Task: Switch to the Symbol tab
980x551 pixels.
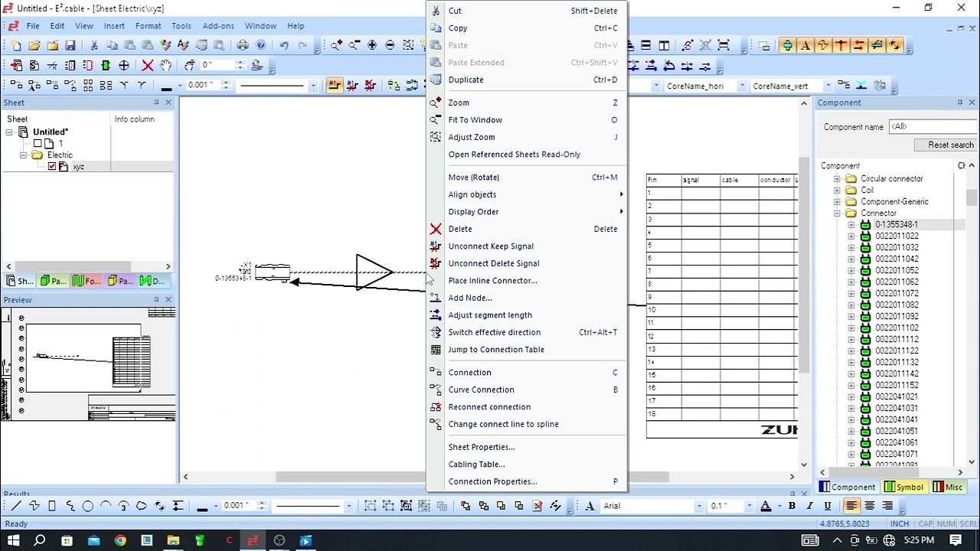Action: [903, 487]
